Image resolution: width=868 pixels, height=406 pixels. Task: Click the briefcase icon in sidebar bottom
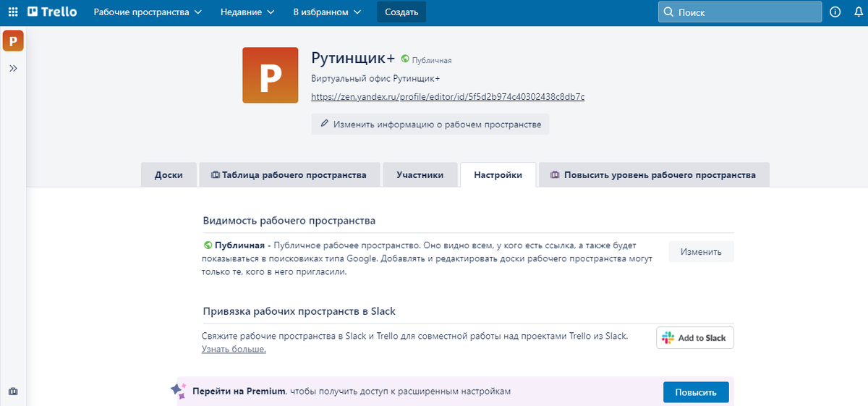[x=13, y=392]
